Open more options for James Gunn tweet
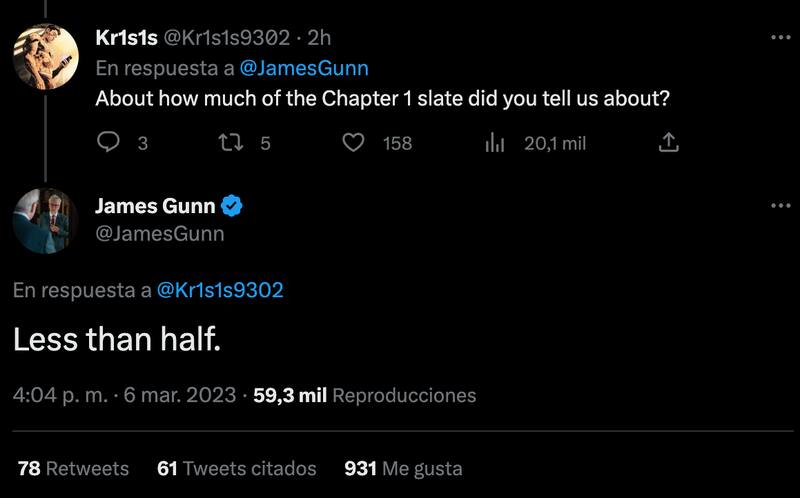Viewport: 800px width, 498px height. coord(781,206)
